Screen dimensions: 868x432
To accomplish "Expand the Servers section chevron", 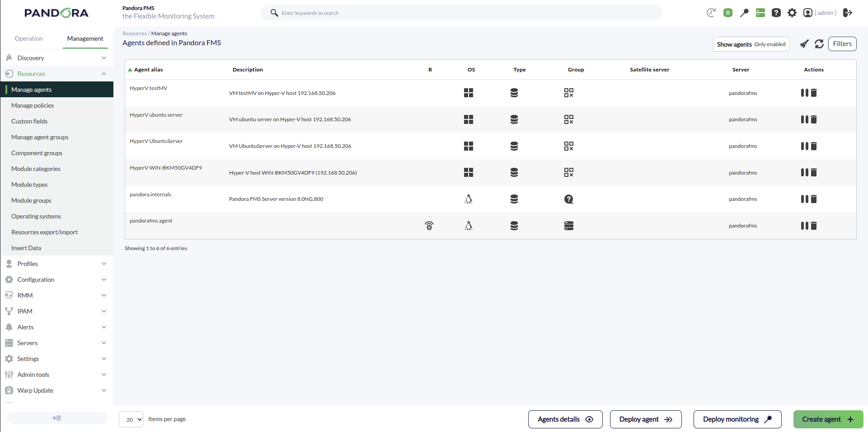I will tap(104, 343).
